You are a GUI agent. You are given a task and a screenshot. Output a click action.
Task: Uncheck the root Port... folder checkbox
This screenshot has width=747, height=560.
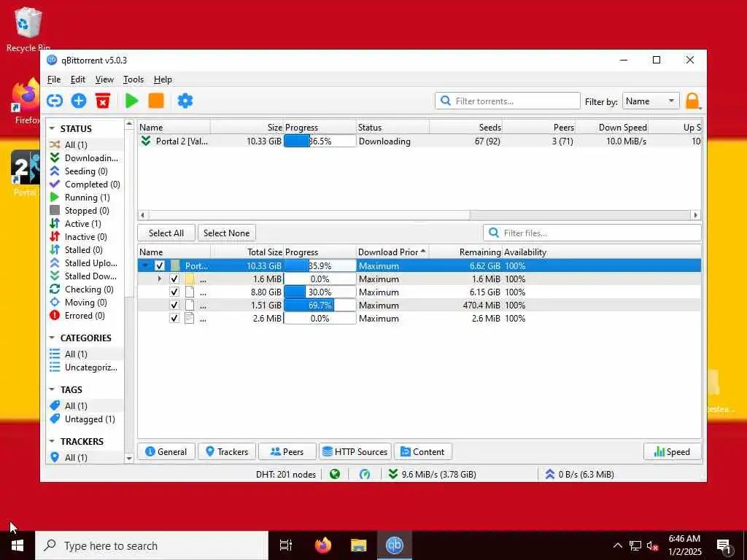160,265
